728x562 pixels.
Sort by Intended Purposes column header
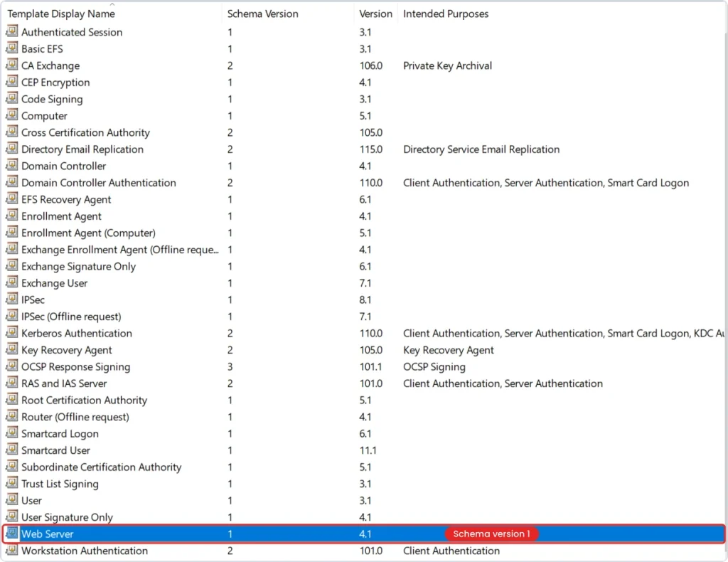446,14
